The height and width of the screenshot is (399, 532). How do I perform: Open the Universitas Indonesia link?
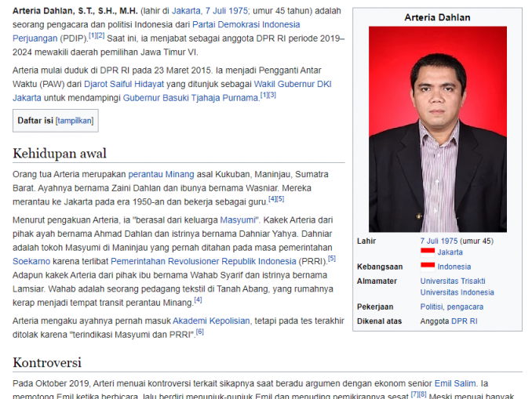(x=457, y=292)
